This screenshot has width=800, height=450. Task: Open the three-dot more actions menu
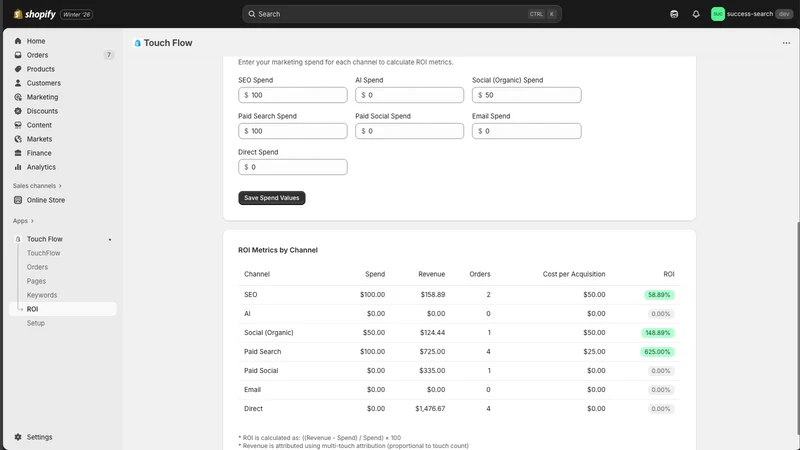[786, 43]
